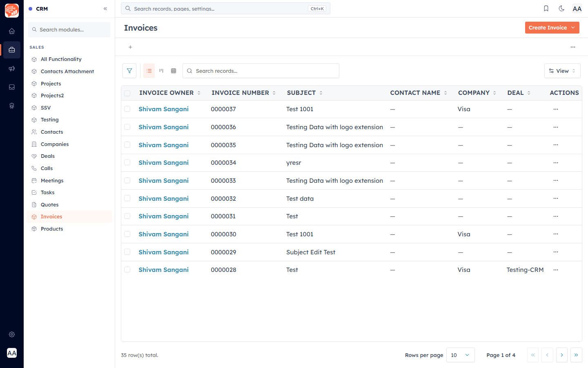Image resolution: width=588 pixels, height=368 pixels.
Task: Focus the Search modules field
Action: [69, 29]
